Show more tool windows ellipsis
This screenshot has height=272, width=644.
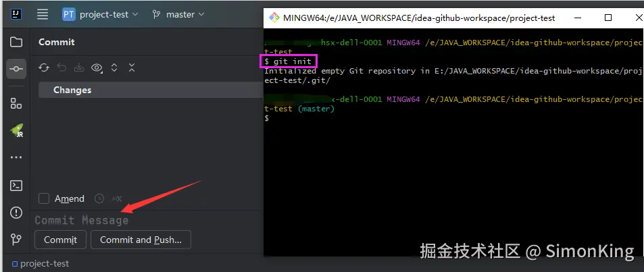[16, 157]
